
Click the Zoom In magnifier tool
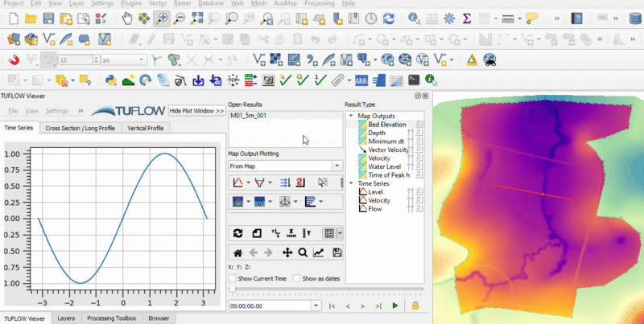[163, 18]
